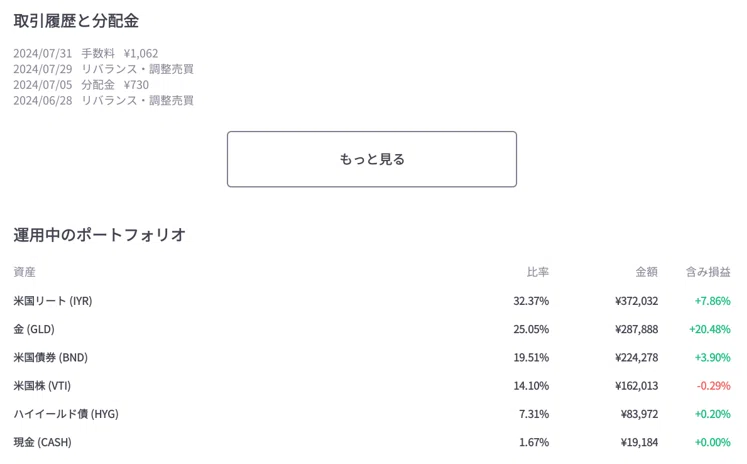Image resolution: width=747 pixels, height=464 pixels.
Task: Click the ¥372,032 amount for IYR
Action: (x=636, y=301)
